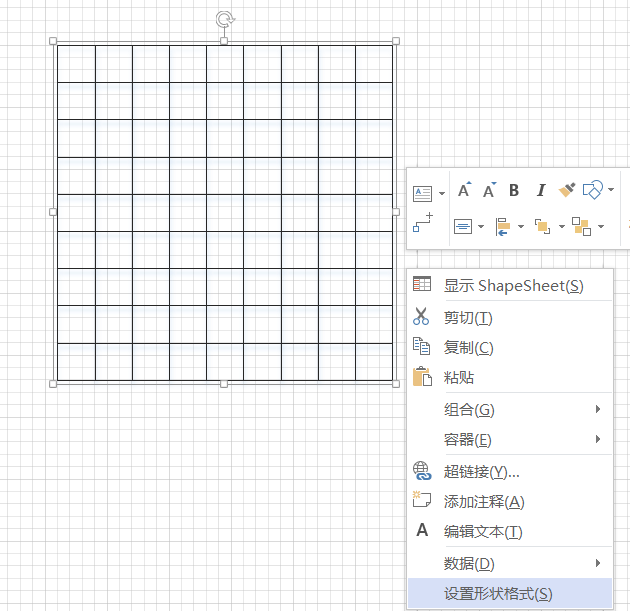The height and width of the screenshot is (611, 630).
Task: Expand the align shapes dropdown arrow
Action: pyautogui.click(x=521, y=227)
